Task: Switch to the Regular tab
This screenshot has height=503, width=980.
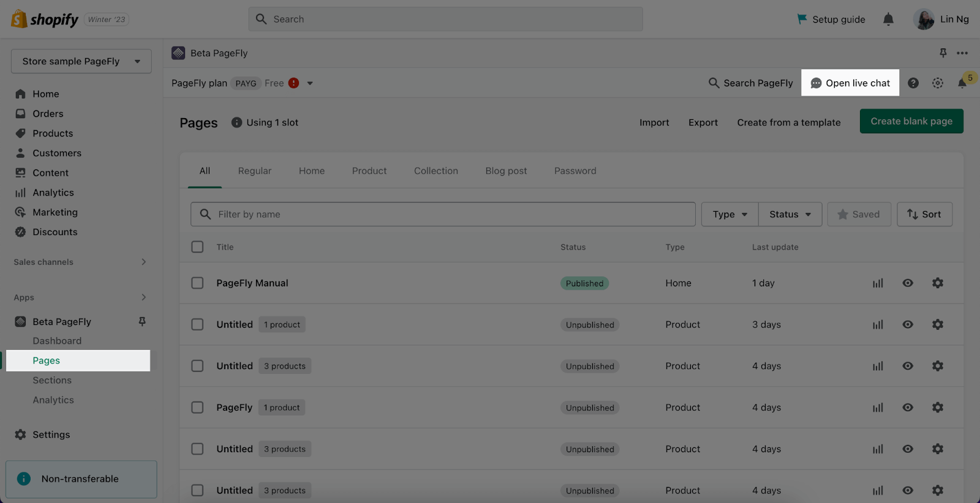Action: point(255,171)
